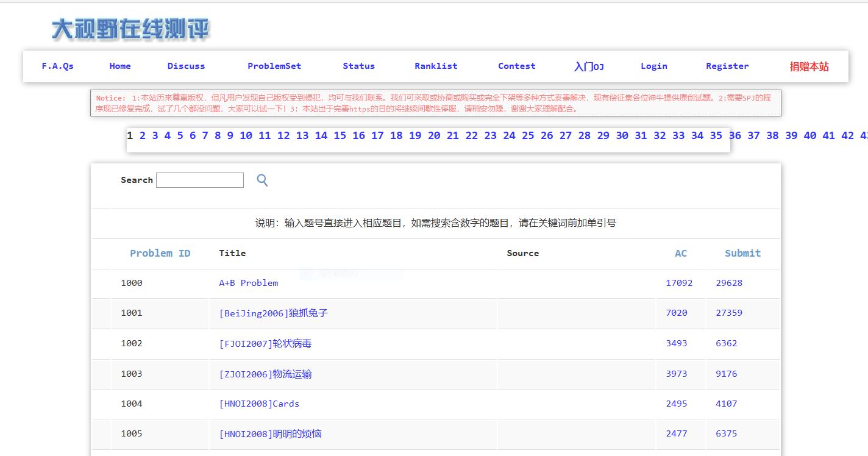The width and height of the screenshot is (868, 456).
Task: Select ProblemSet in the navigation bar
Action: (274, 66)
